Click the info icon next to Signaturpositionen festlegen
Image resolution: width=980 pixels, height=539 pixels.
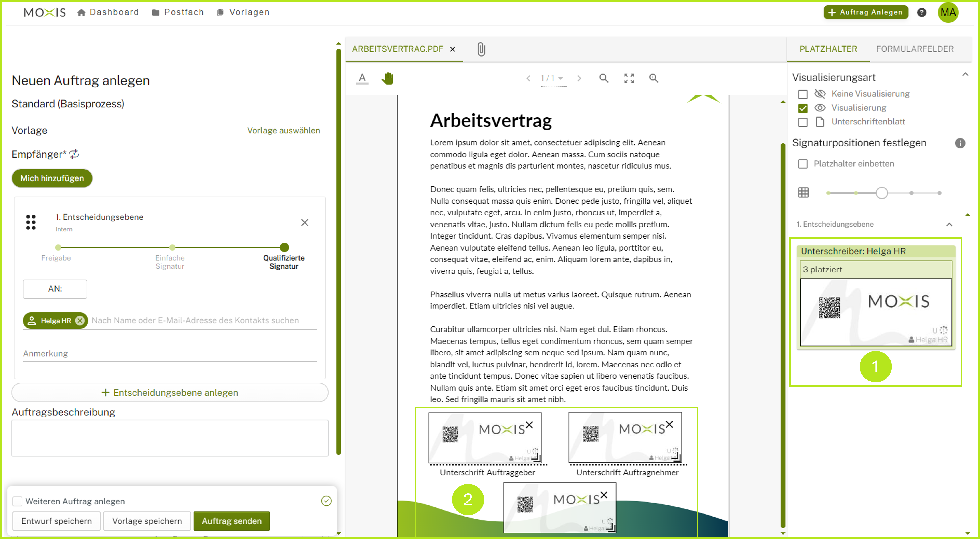pos(960,143)
